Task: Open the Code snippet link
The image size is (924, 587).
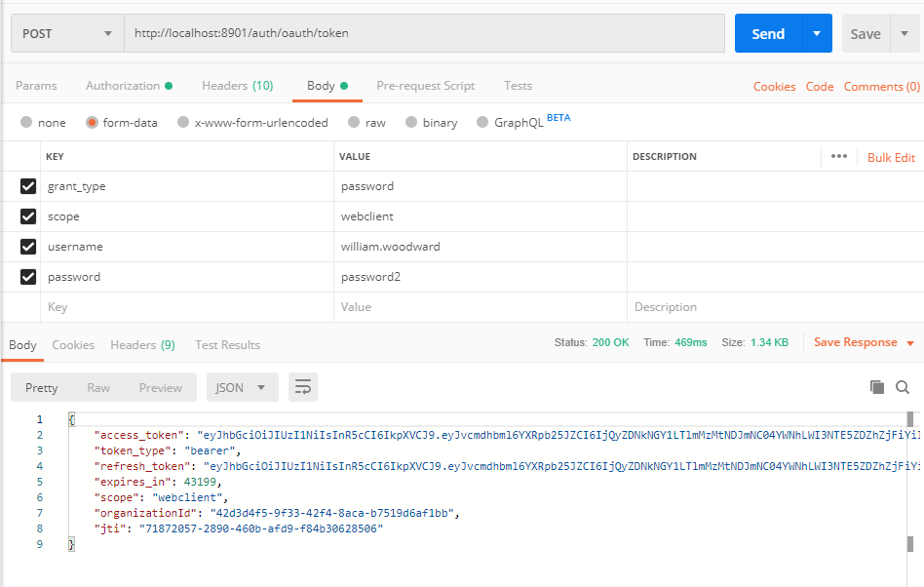Action: (820, 87)
